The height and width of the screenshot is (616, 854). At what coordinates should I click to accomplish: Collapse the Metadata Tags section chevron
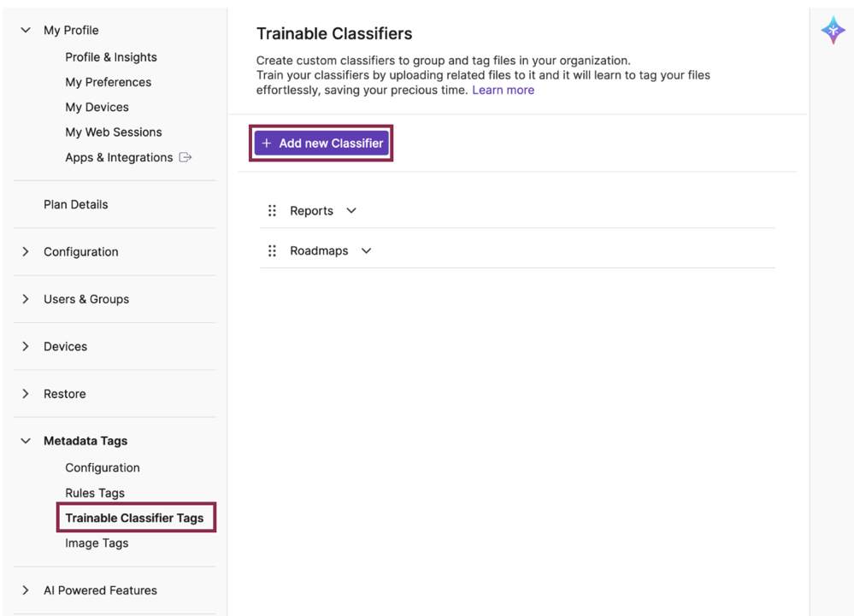26,441
